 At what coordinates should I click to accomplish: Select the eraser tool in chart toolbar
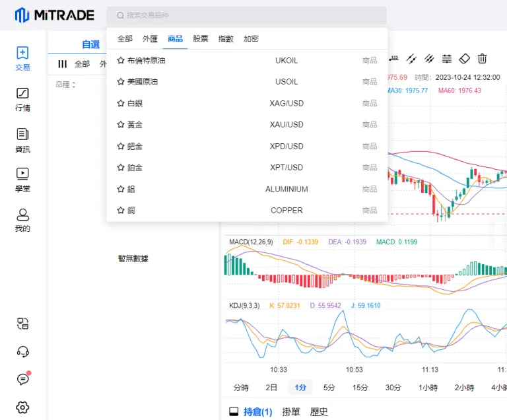(464, 59)
